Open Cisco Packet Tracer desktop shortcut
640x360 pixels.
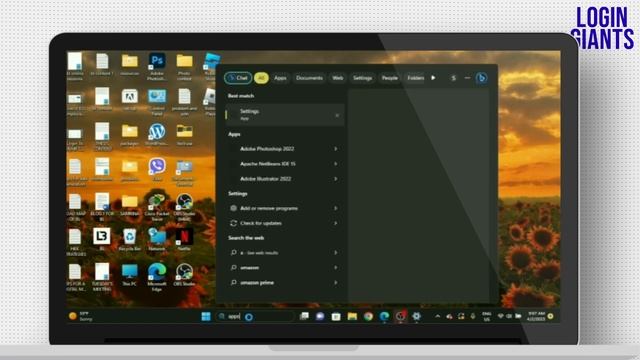157,207
